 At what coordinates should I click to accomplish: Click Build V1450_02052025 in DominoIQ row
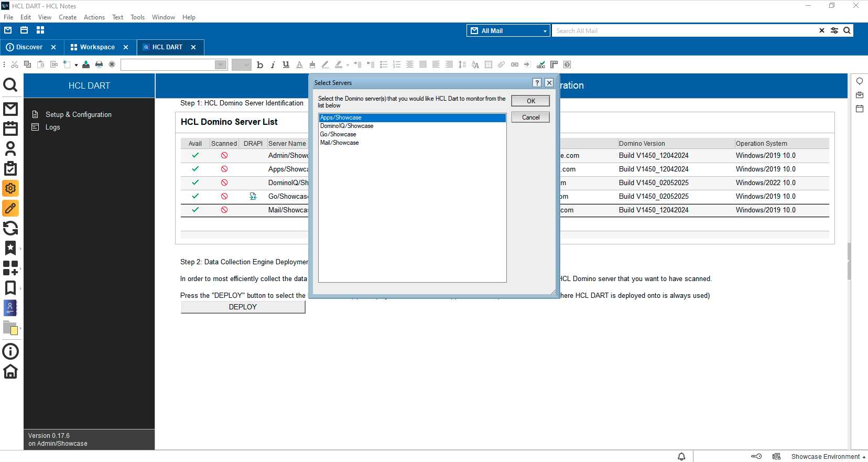[x=654, y=182]
